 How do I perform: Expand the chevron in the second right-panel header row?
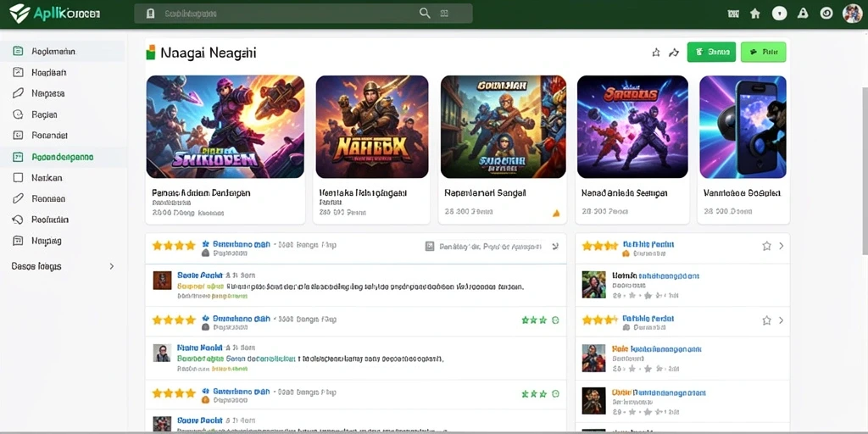click(781, 320)
